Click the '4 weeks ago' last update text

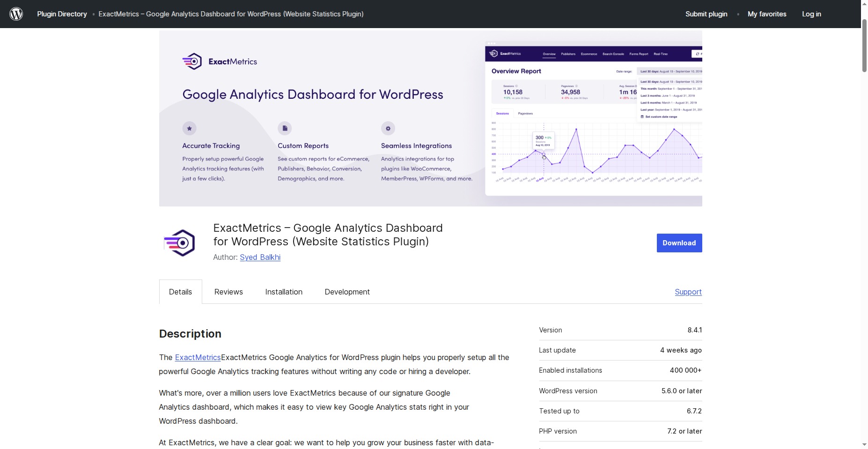point(681,350)
